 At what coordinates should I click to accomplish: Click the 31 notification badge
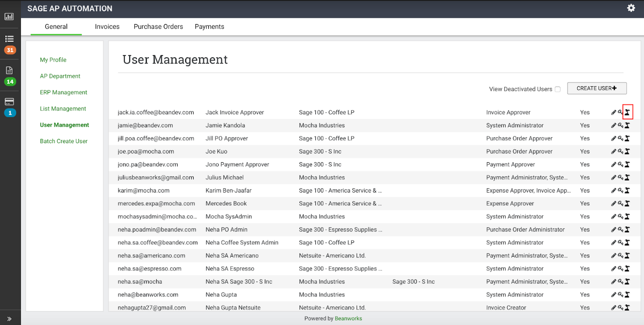[10, 50]
